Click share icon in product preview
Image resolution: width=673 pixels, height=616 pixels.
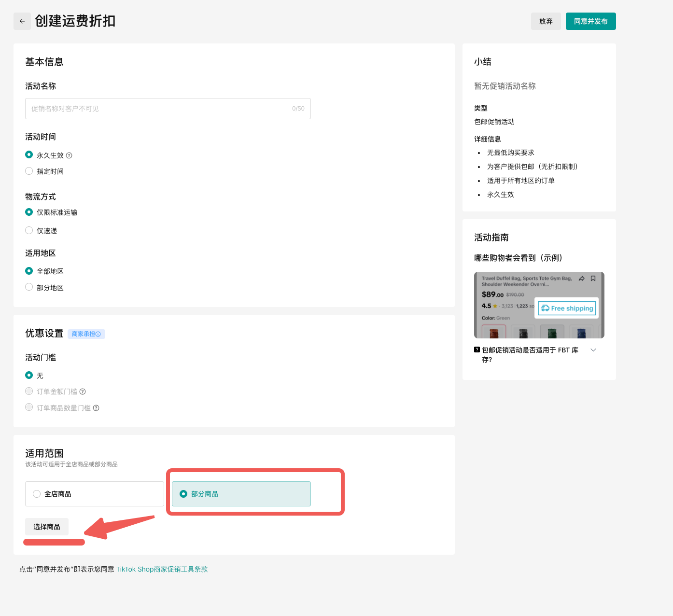click(x=582, y=279)
